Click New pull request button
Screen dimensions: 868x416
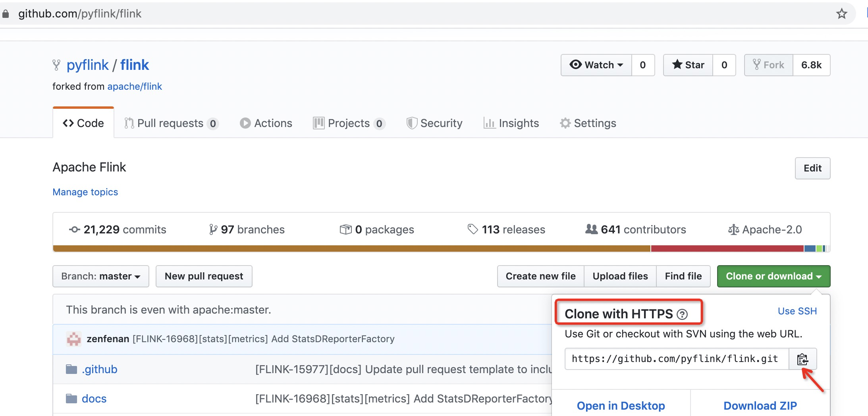tap(204, 276)
